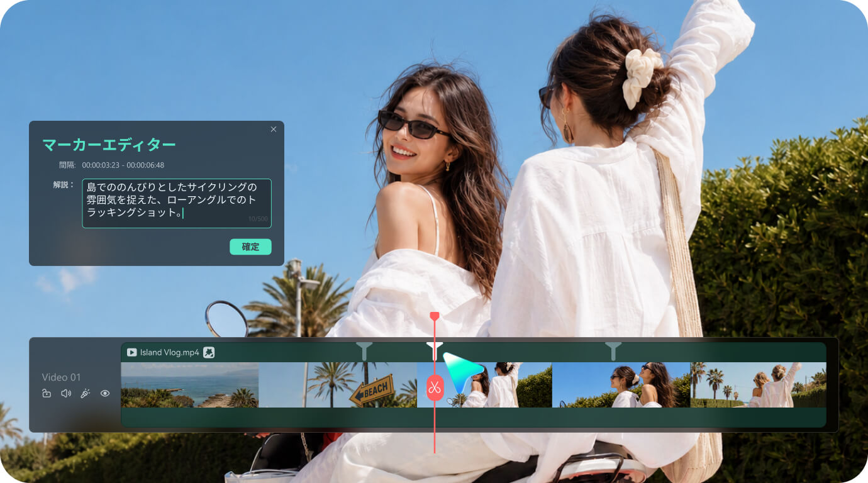Close the マーカーエディター panel

[274, 129]
